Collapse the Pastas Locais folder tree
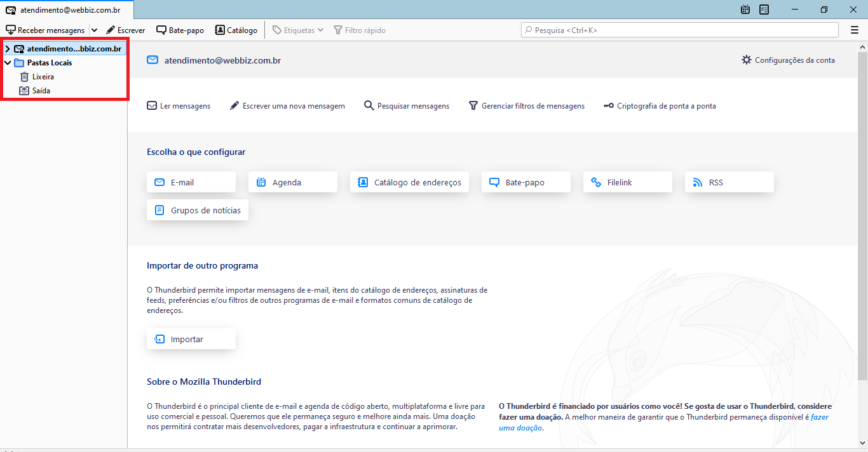Viewport: 868px width, 452px height. click(8, 63)
